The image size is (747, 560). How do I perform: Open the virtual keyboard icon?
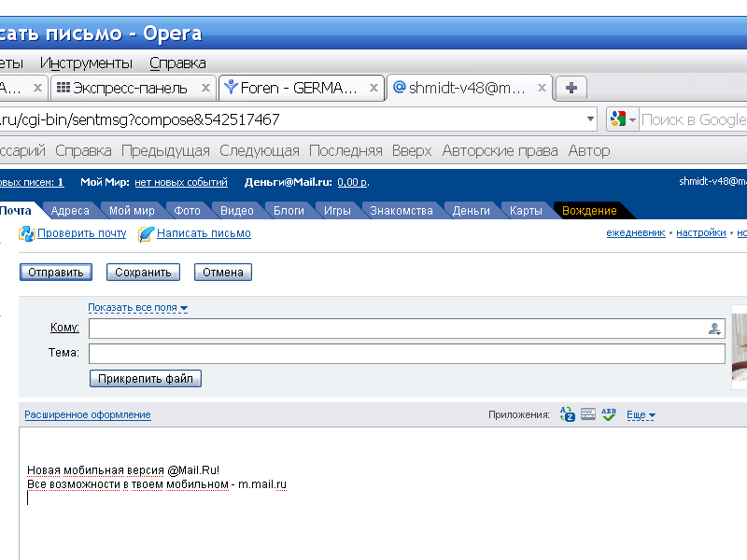click(x=588, y=414)
